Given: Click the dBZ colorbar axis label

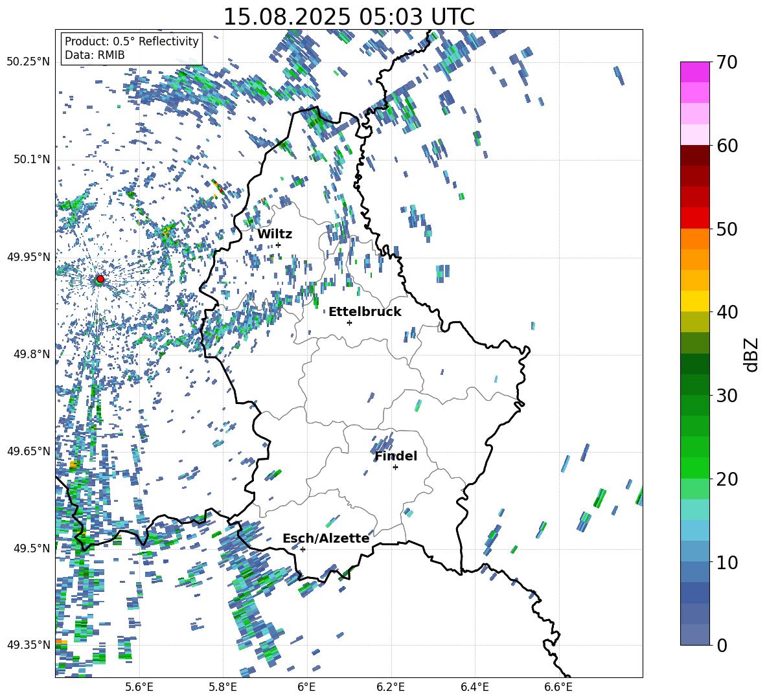Looking at the screenshot, I should click(752, 354).
